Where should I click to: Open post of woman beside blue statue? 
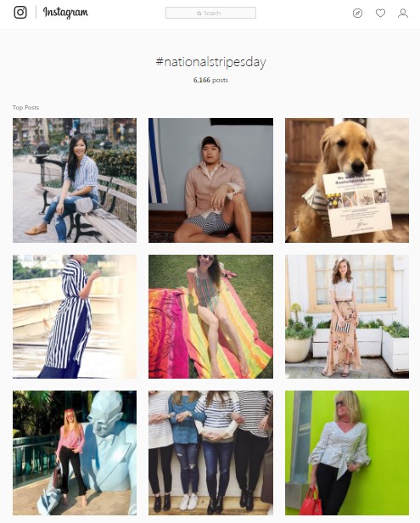pyautogui.click(x=75, y=453)
